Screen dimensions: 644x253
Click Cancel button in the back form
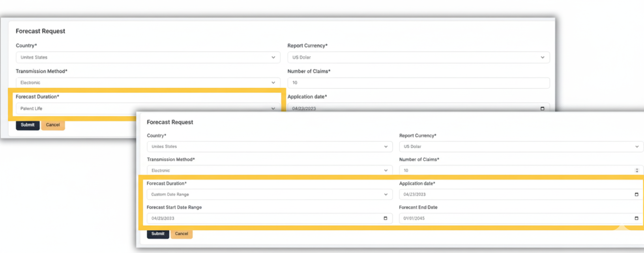(x=53, y=125)
